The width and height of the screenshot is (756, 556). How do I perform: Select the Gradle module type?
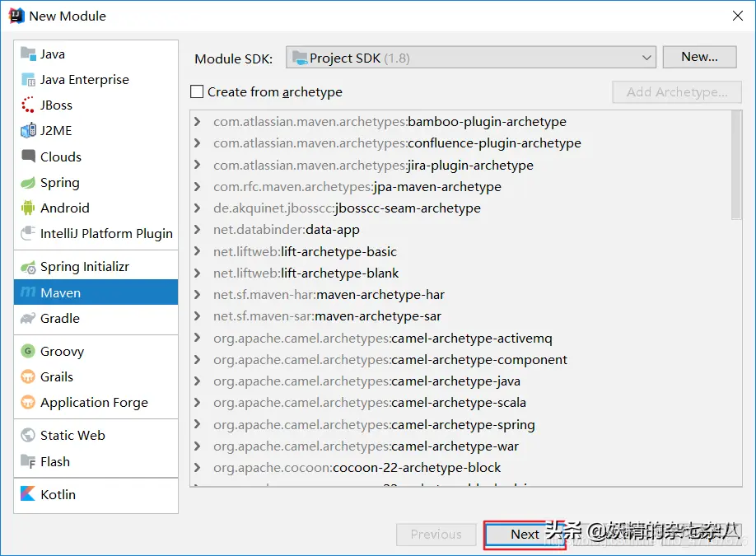coord(96,318)
